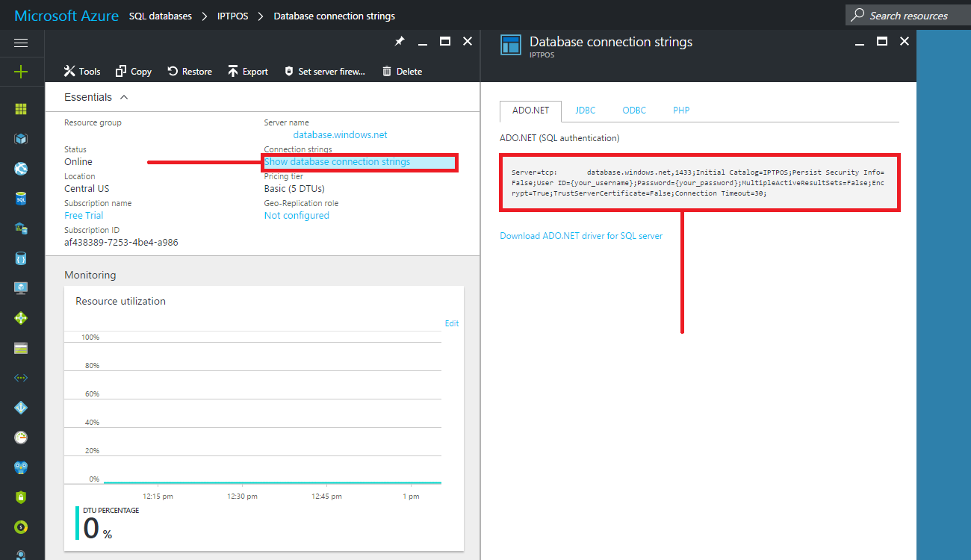Go to SQL databases breadcrumb
The image size is (971, 560).
161,16
